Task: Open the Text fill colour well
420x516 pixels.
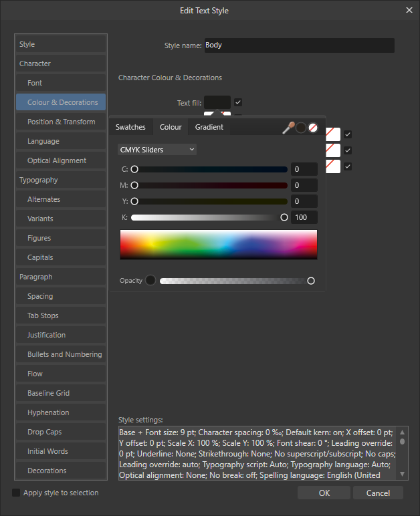Action: (x=217, y=102)
